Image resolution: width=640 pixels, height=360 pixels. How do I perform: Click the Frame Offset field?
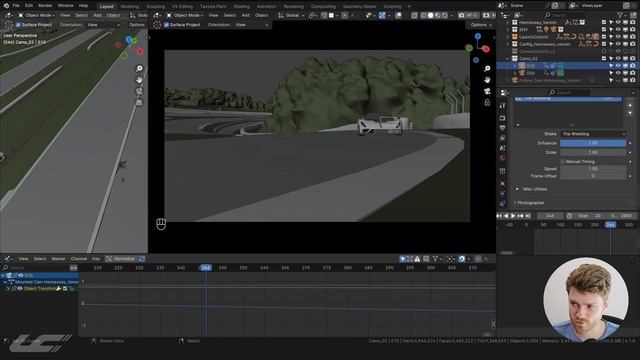click(x=593, y=176)
